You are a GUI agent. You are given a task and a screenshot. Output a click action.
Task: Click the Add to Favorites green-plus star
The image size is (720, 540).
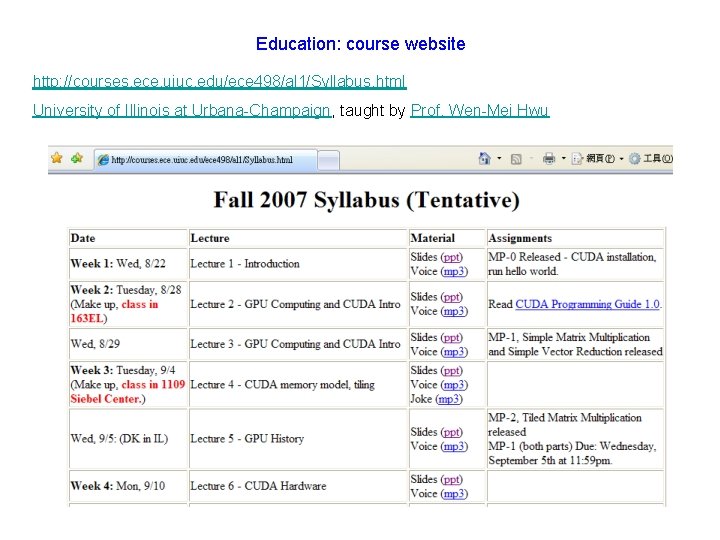coord(77,158)
